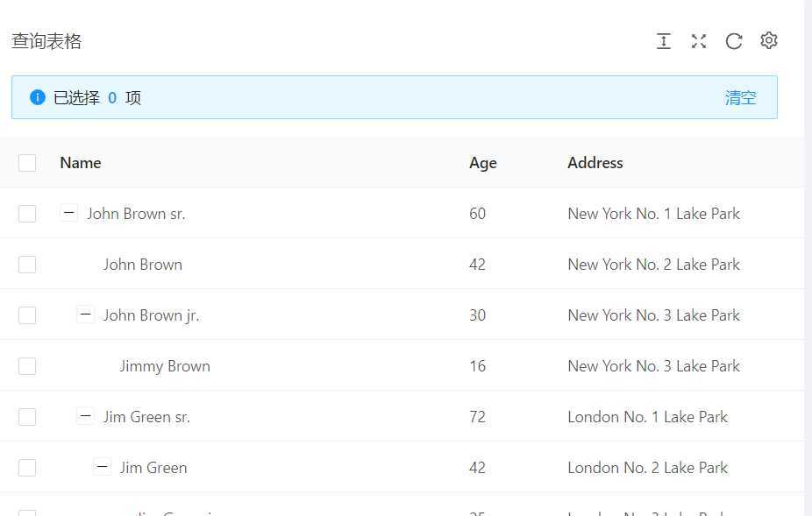
Task: Tick the checkbox for Jim Green sr.
Action: click(27, 417)
